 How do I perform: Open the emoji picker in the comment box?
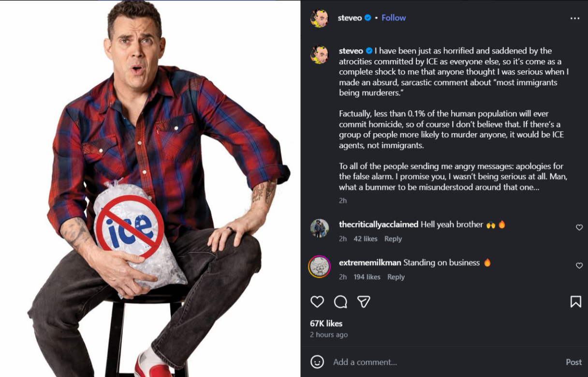point(317,362)
